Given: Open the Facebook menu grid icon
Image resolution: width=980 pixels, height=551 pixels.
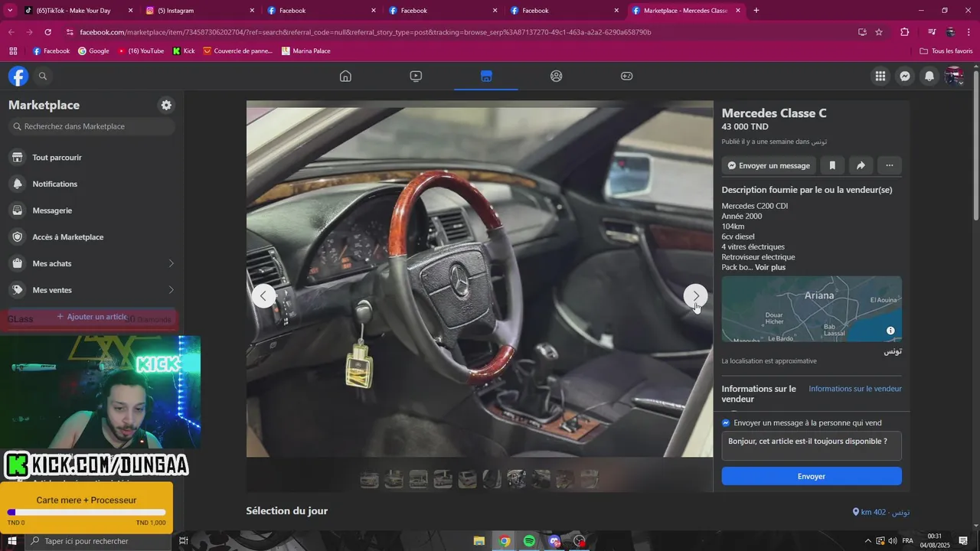Looking at the screenshot, I should pyautogui.click(x=880, y=76).
